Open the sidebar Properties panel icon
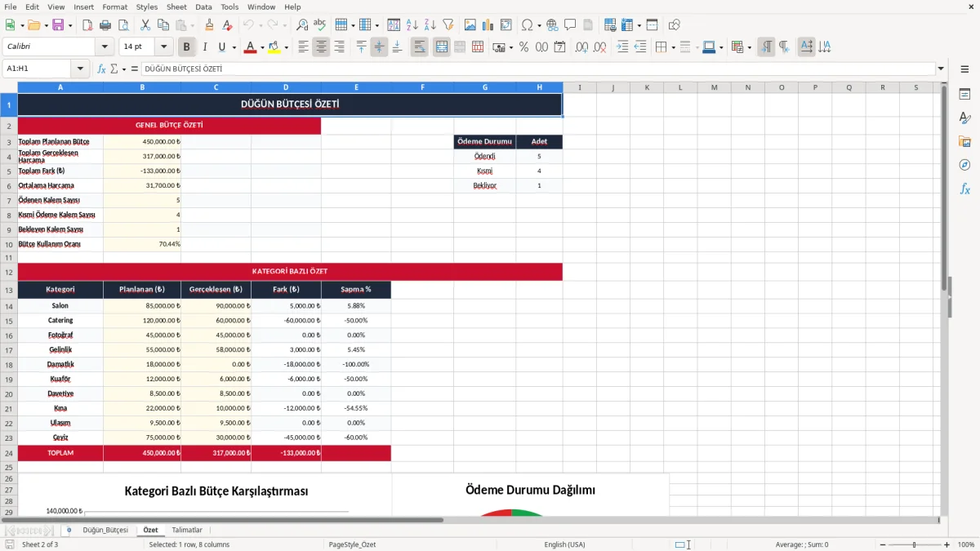Viewport: 980px width, 551px height. pyautogui.click(x=964, y=95)
